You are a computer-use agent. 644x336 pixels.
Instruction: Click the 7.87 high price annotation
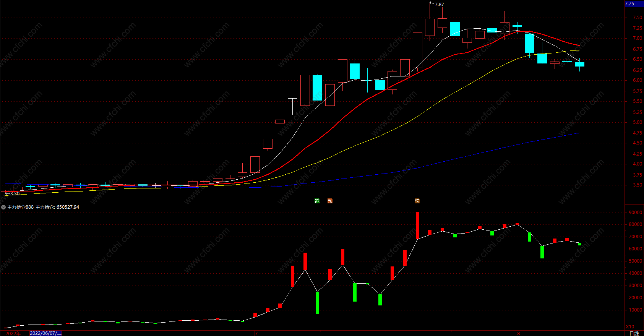tap(440, 5)
